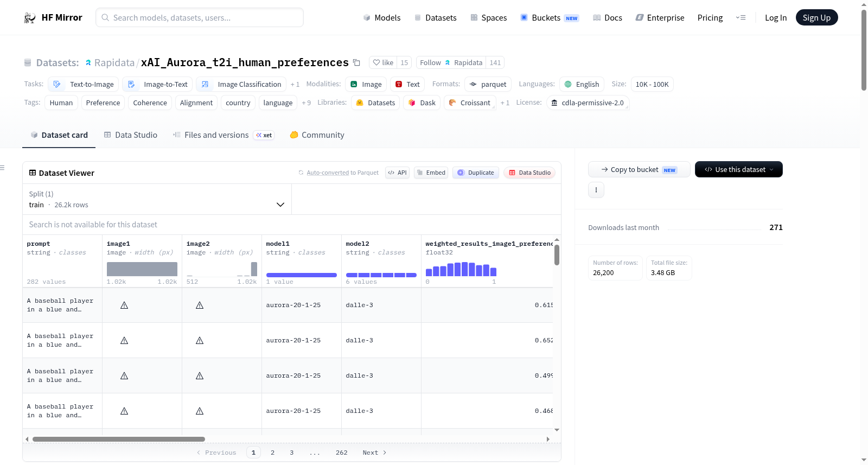Viewport: 868px width, 465px height.
Task: Click the Datasets library tag
Action: (375, 103)
